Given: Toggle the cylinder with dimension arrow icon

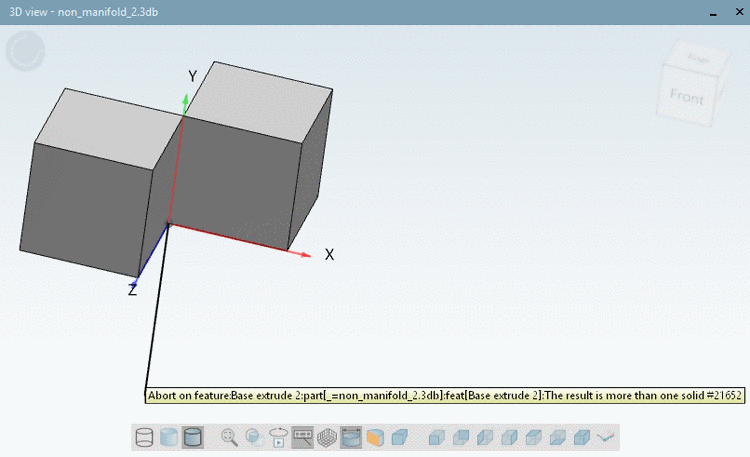Looking at the screenshot, I should click(351, 437).
